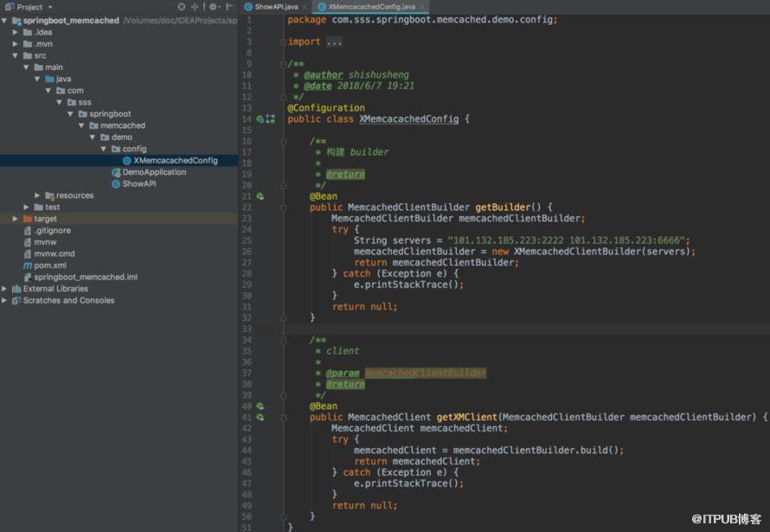This screenshot has width=770, height=532.
Task: Click the External Libraries icon
Action: 16,289
